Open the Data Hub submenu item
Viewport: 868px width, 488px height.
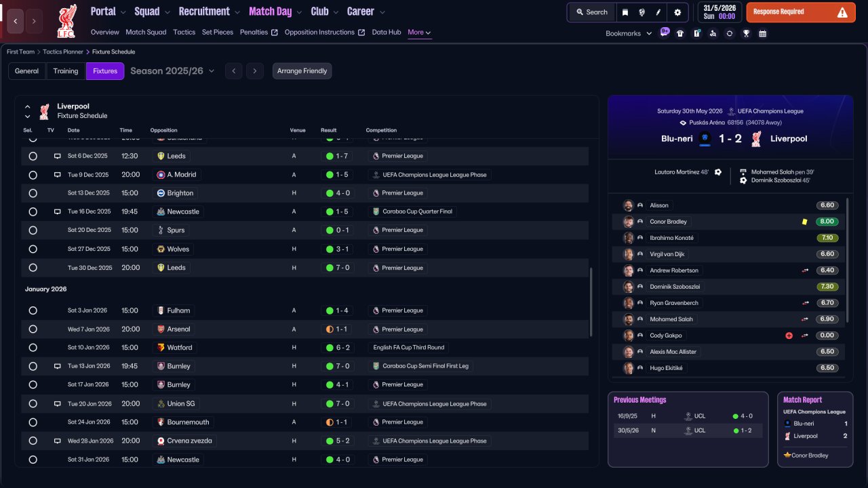click(387, 33)
